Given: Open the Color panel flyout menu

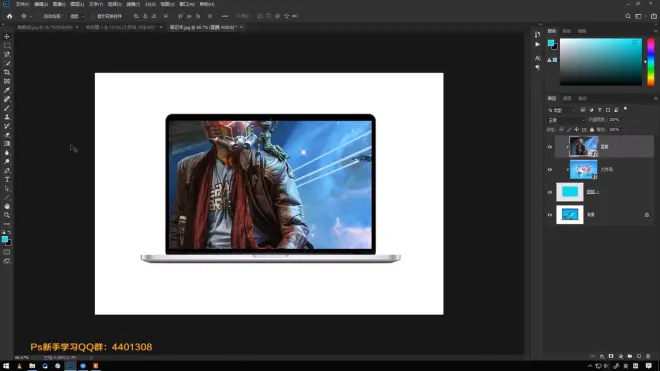Looking at the screenshot, I should tap(655, 31).
